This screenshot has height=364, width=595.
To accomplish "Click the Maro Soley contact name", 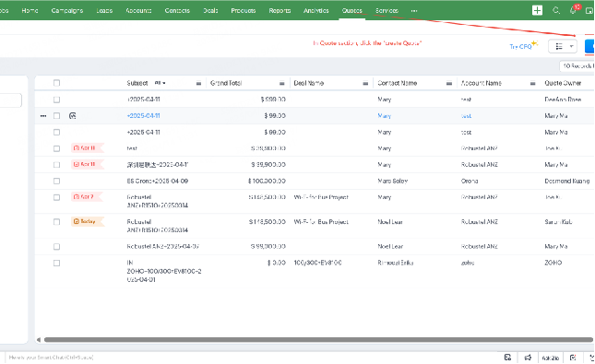I will [392, 181].
